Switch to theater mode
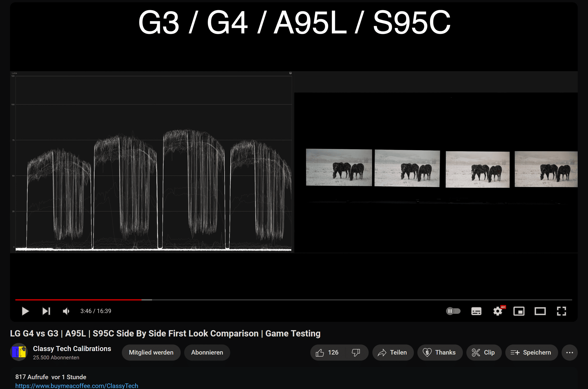The width and height of the screenshot is (588, 389). pyautogui.click(x=540, y=311)
